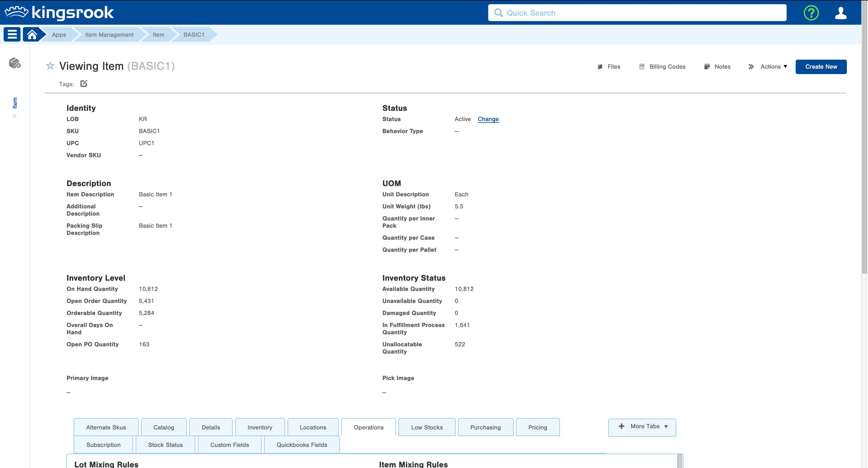Open the hamburger main menu
The height and width of the screenshot is (468, 868).
coord(12,34)
